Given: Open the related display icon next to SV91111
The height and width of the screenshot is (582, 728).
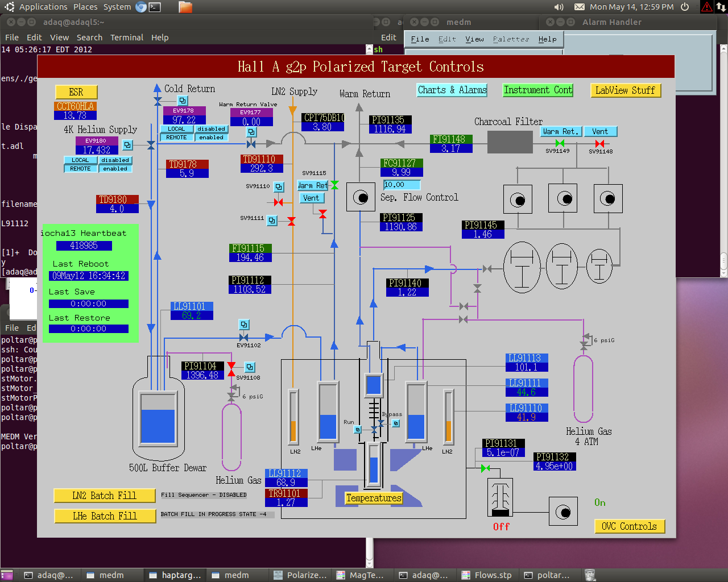Looking at the screenshot, I should click(272, 220).
